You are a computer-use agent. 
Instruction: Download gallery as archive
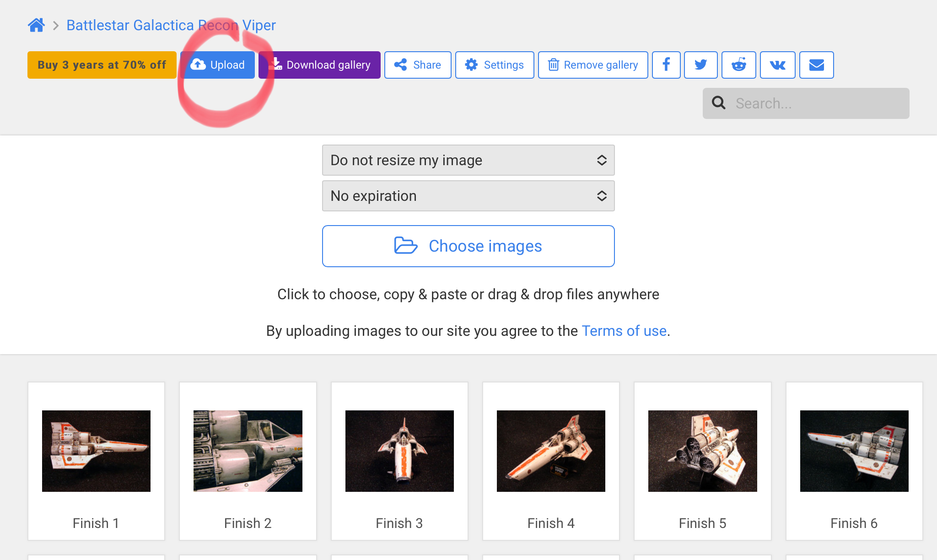point(320,65)
